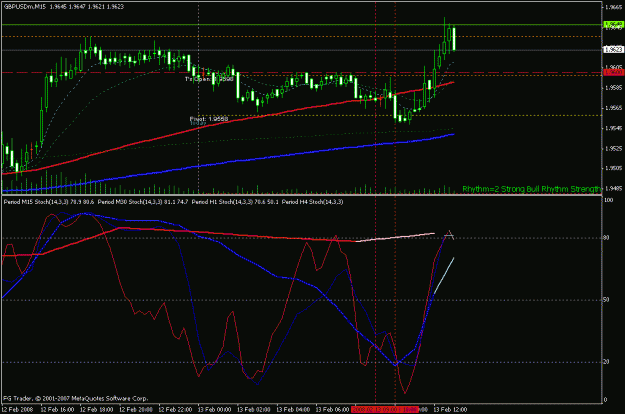Click the Period H1 Stoch(14,3,3) indicator label
625x414 pixels.
coord(235,202)
